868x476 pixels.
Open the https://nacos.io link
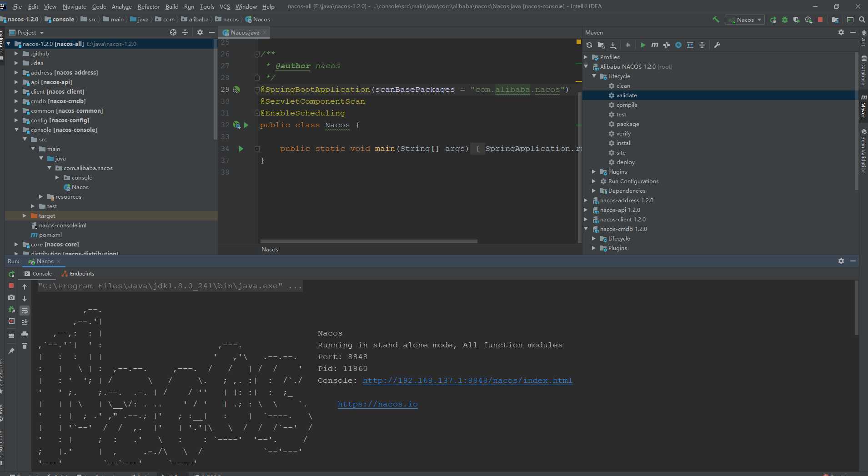coord(377,404)
